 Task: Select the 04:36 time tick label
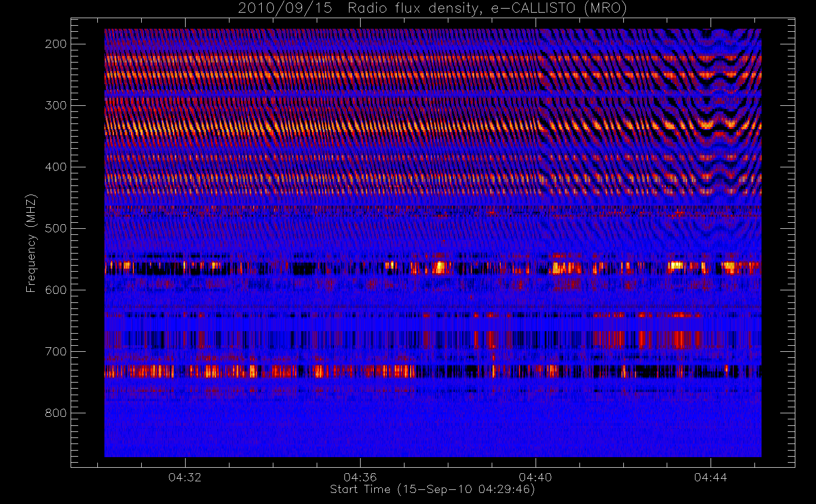[x=360, y=477]
